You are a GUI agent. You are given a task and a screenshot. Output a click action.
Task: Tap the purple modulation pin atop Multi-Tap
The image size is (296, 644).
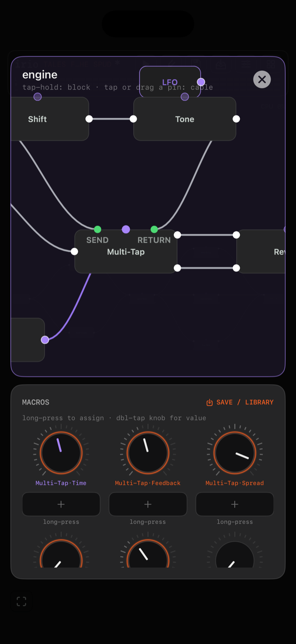126,229
